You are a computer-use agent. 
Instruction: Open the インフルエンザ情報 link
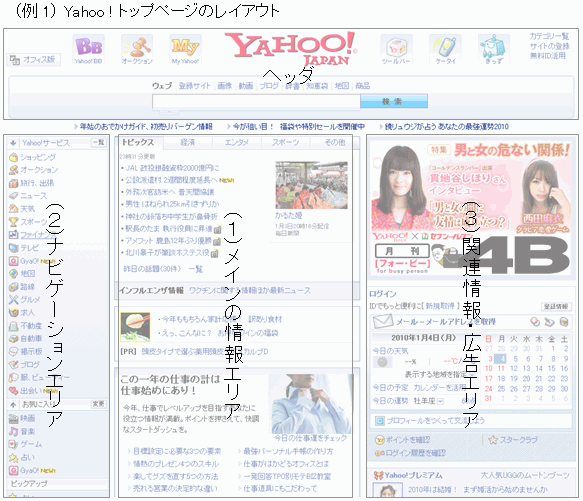point(151,290)
